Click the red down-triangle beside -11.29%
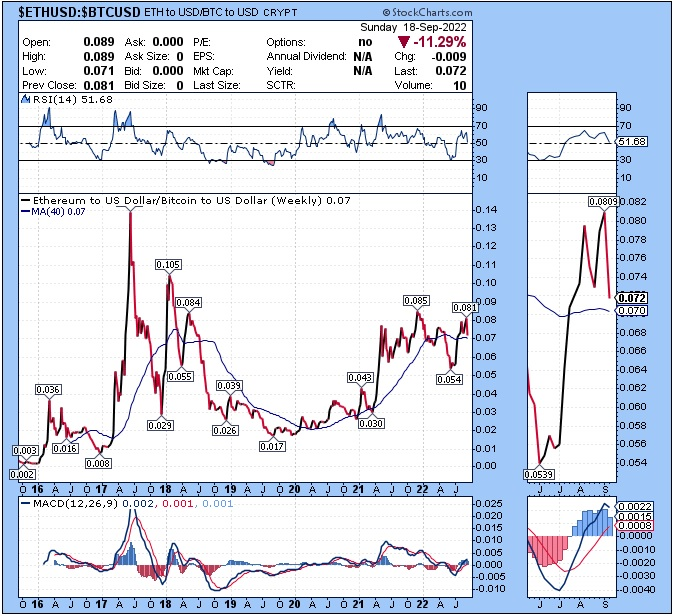 point(403,42)
